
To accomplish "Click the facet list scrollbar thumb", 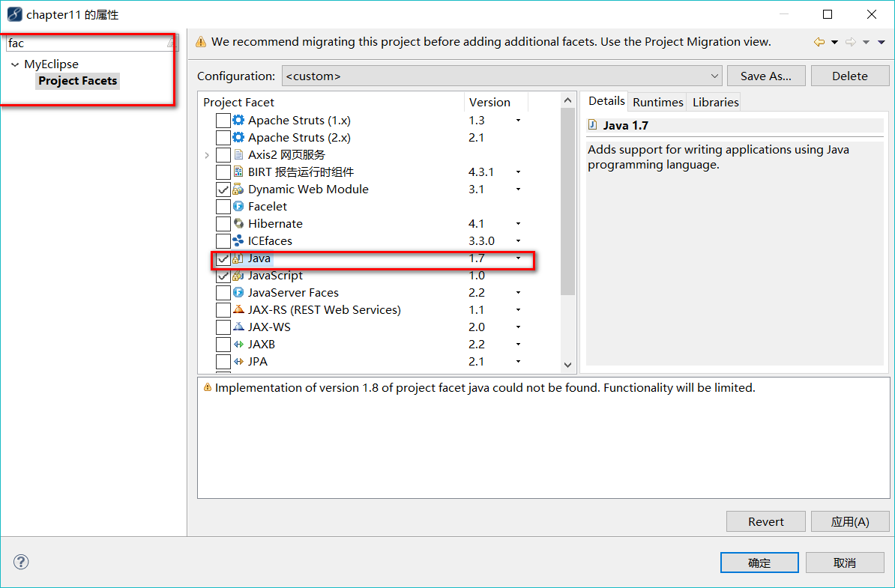I will tap(567, 201).
